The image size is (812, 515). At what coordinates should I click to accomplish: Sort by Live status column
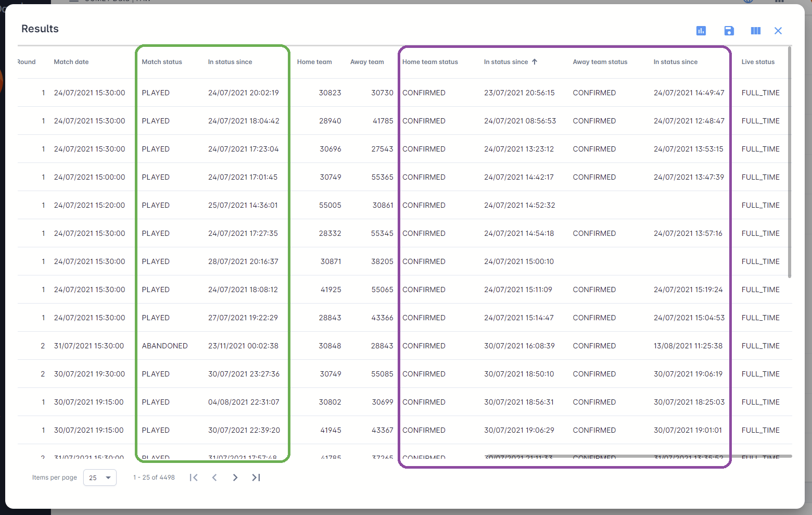(x=758, y=62)
